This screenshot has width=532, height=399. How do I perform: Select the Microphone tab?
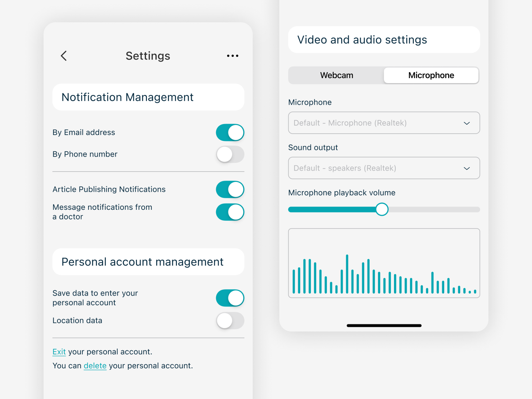pos(431,75)
